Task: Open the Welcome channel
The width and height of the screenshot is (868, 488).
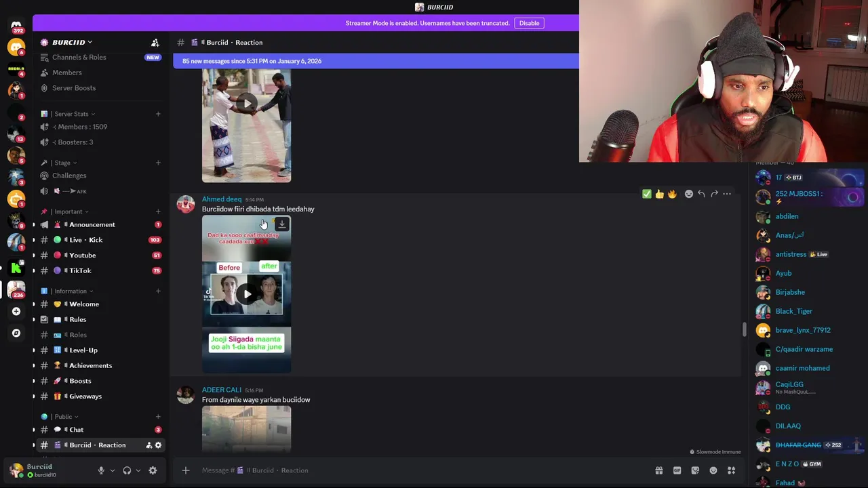Action: [100, 304]
